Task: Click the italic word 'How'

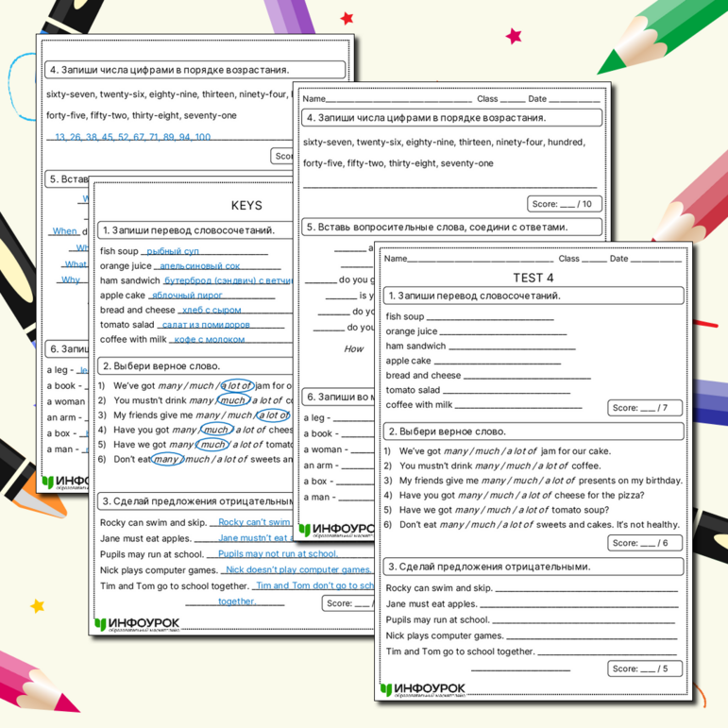Action: pyautogui.click(x=354, y=348)
